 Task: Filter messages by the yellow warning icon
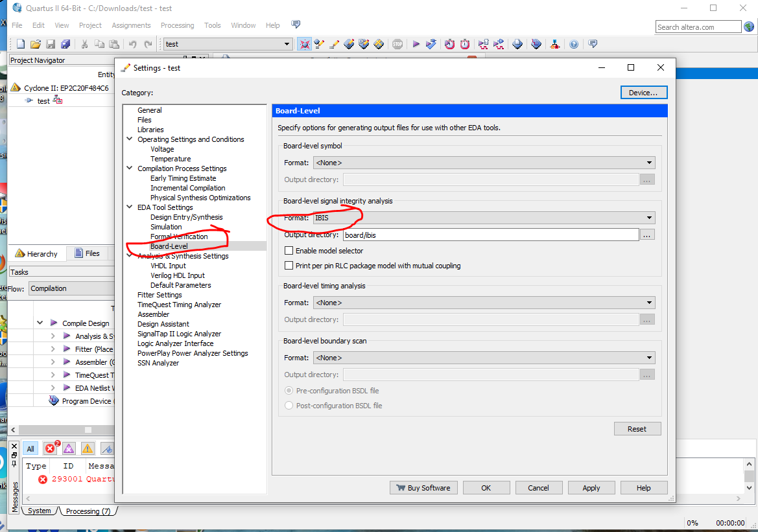pos(88,448)
